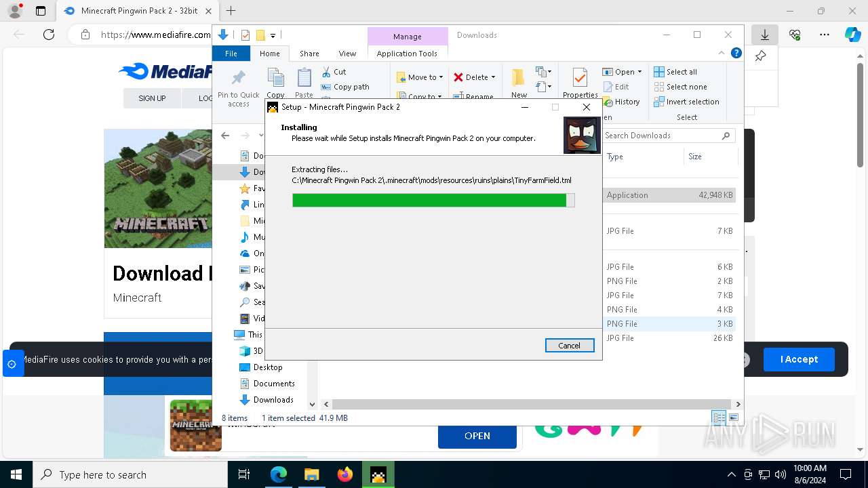Click the New folder icon in Explorer
This screenshot has width=868, height=488.
coord(519,83)
